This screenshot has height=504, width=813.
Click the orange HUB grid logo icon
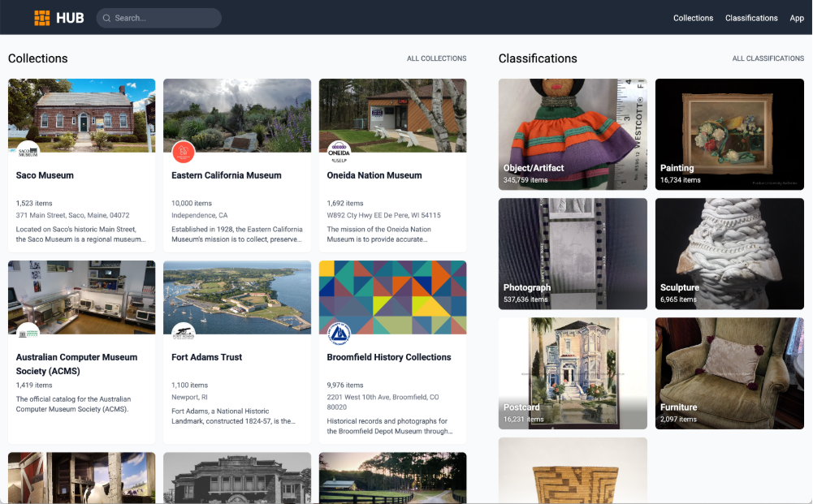42,18
